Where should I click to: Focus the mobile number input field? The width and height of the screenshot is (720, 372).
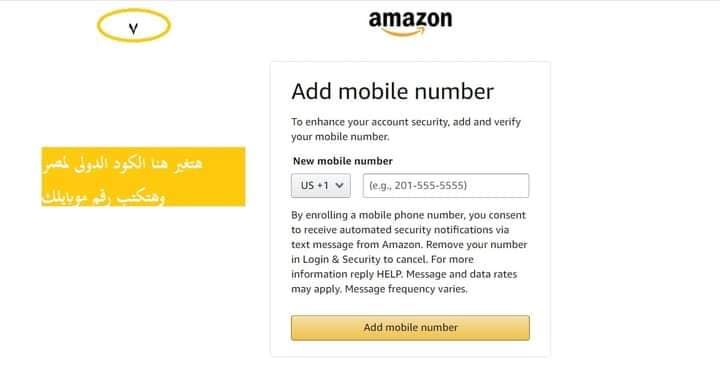coord(445,186)
